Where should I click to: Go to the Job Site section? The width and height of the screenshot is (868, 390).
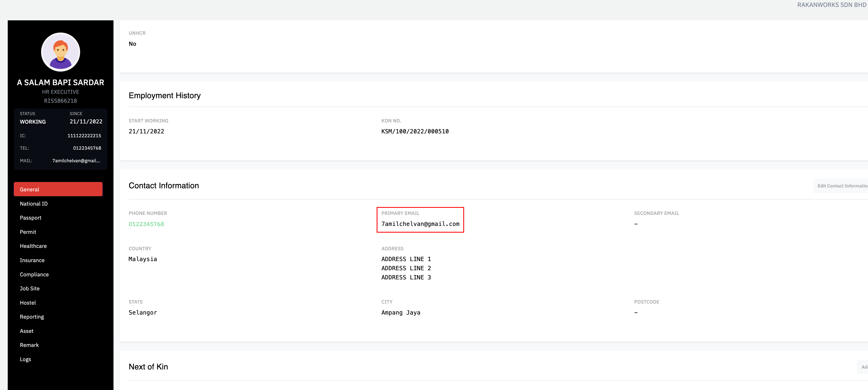pos(30,289)
